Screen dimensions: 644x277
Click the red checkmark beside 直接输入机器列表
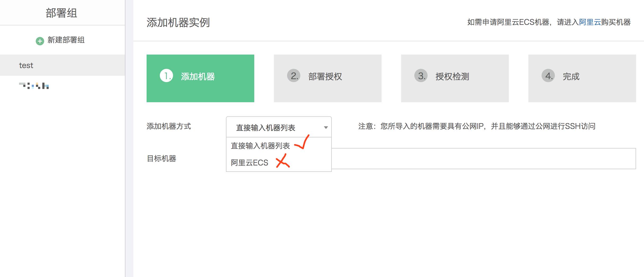point(302,142)
